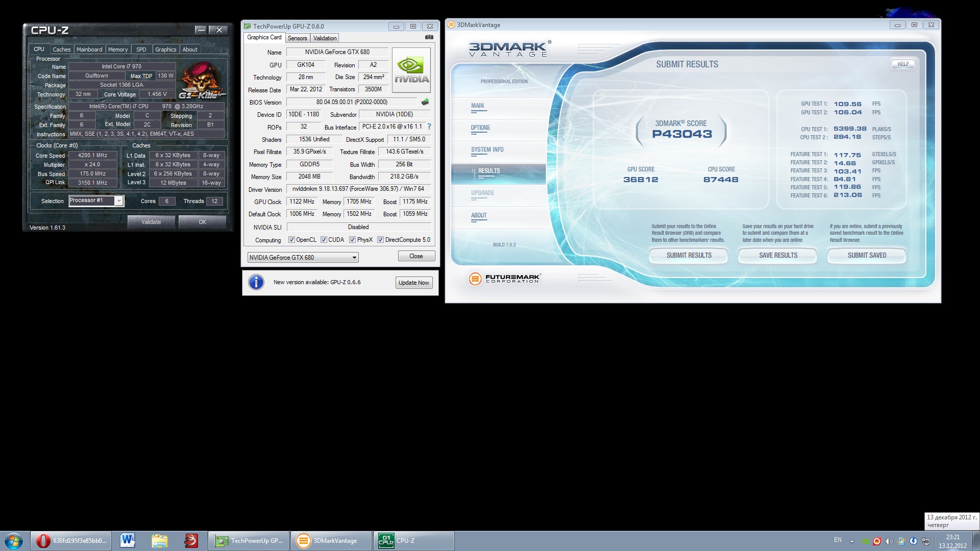Click the 3DMark score P43043
The image size is (980, 551).
pyautogui.click(x=681, y=134)
